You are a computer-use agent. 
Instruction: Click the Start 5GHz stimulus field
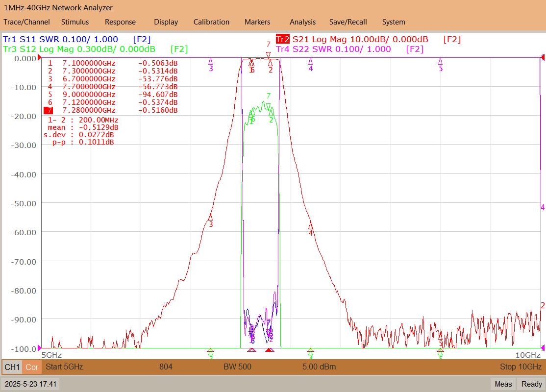pyautogui.click(x=64, y=367)
